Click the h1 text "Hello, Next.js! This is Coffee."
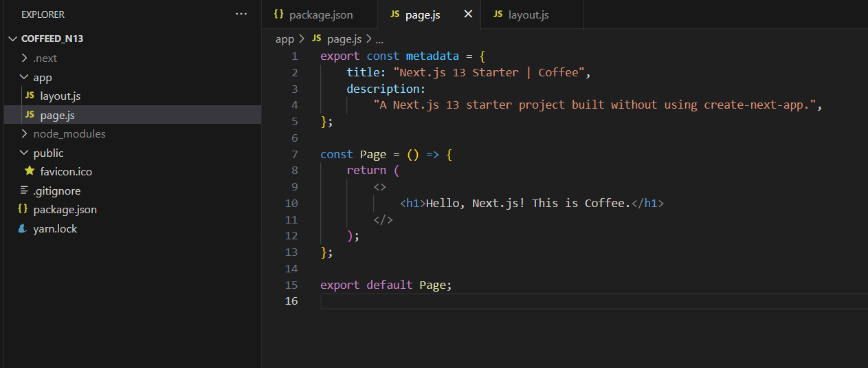The width and height of the screenshot is (868, 368). (x=528, y=203)
